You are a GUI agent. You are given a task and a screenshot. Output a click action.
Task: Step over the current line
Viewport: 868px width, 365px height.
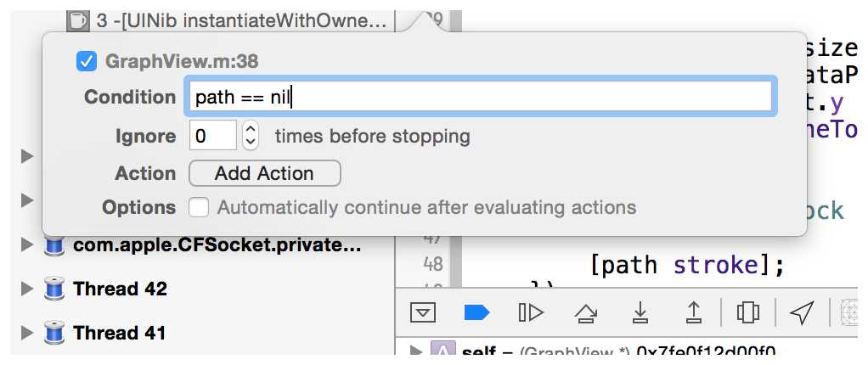[585, 313]
